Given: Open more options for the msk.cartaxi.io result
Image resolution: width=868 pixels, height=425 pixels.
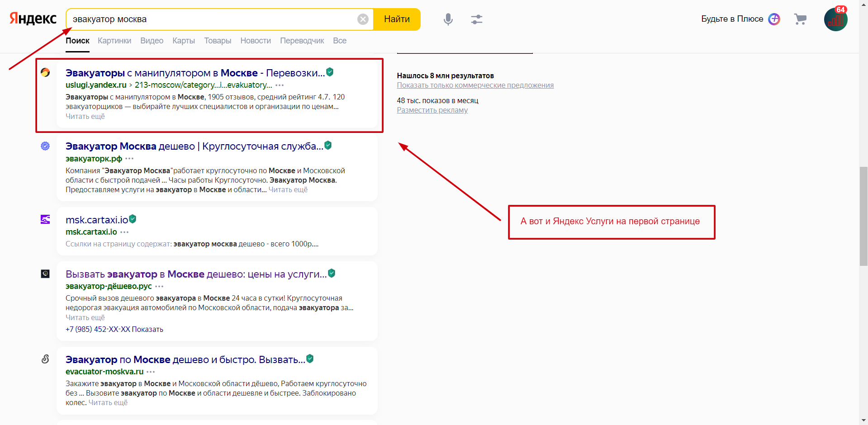Looking at the screenshot, I should point(124,232).
